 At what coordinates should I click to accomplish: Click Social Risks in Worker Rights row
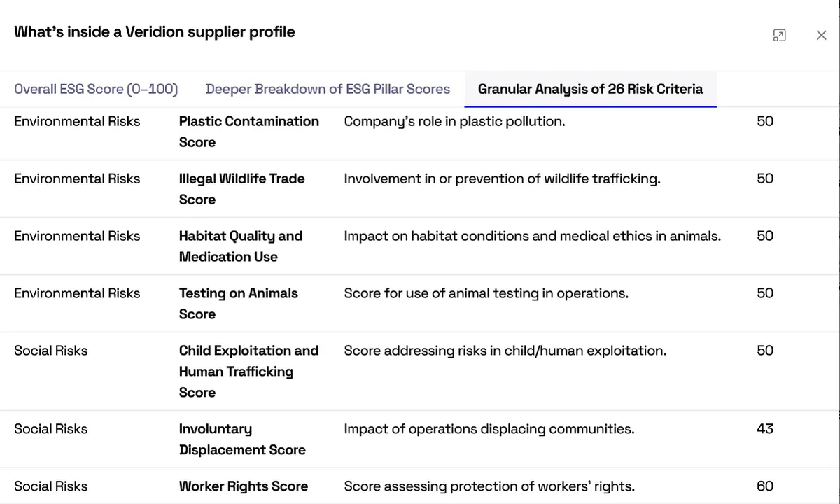[x=51, y=486]
